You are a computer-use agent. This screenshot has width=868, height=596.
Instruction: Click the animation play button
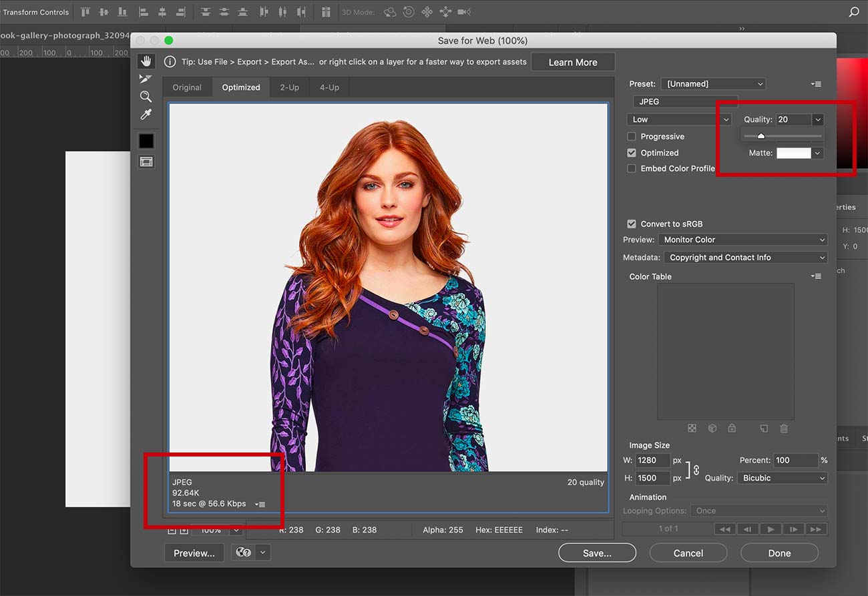click(771, 529)
